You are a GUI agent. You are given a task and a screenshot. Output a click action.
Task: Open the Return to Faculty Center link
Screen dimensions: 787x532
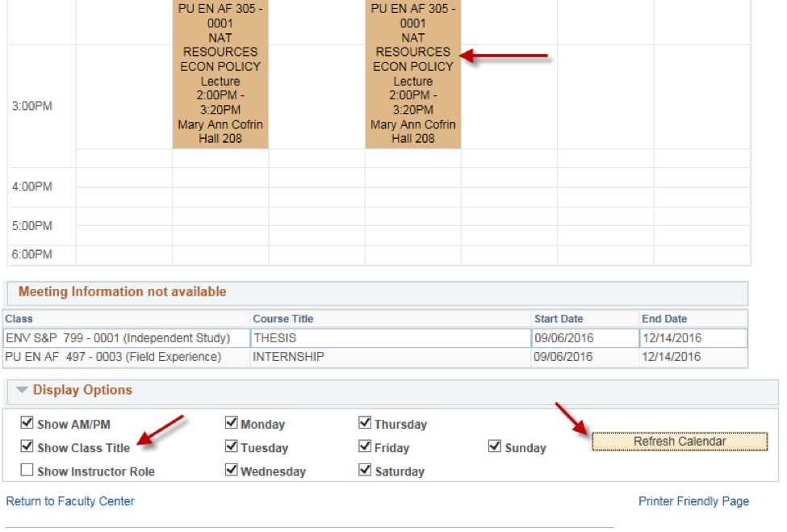[x=70, y=501]
